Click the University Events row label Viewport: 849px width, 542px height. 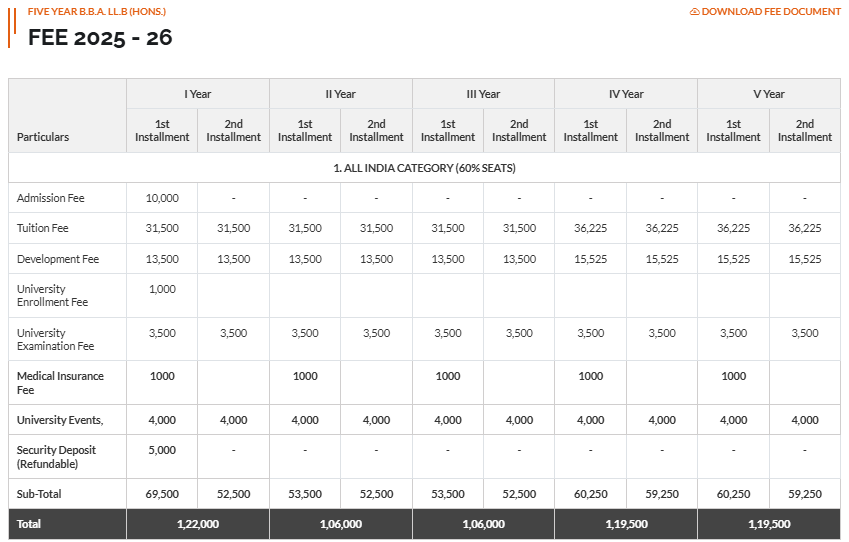pos(60,420)
